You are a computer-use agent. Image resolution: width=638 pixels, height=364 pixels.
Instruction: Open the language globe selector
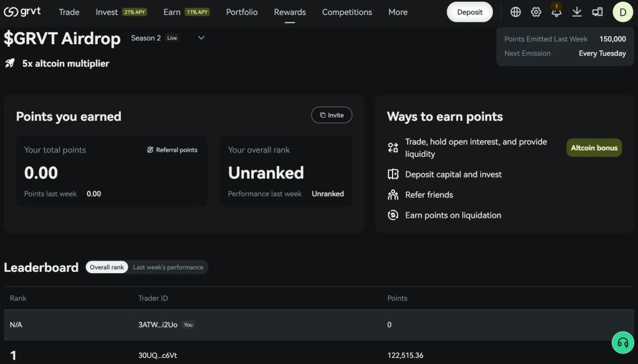[514, 11]
